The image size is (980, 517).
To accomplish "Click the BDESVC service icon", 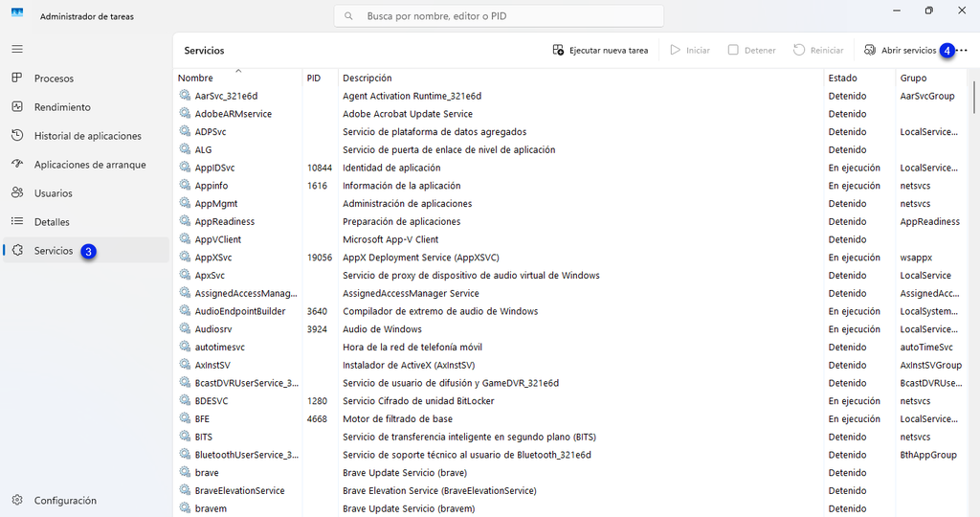I will (x=185, y=400).
